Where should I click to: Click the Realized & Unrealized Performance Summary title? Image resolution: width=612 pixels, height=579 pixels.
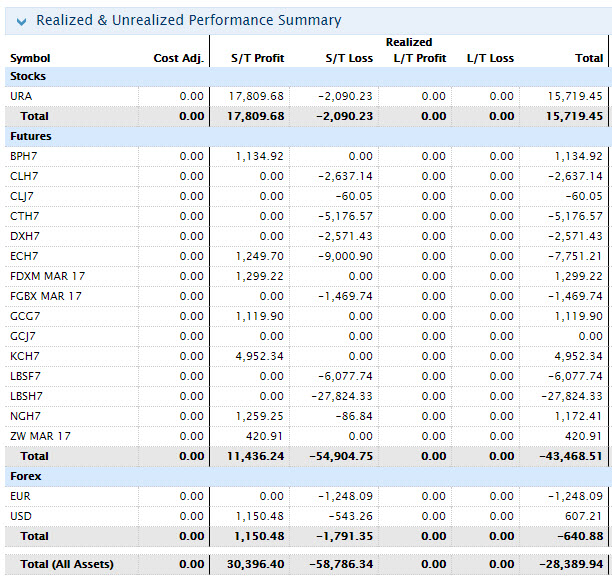tap(188, 21)
